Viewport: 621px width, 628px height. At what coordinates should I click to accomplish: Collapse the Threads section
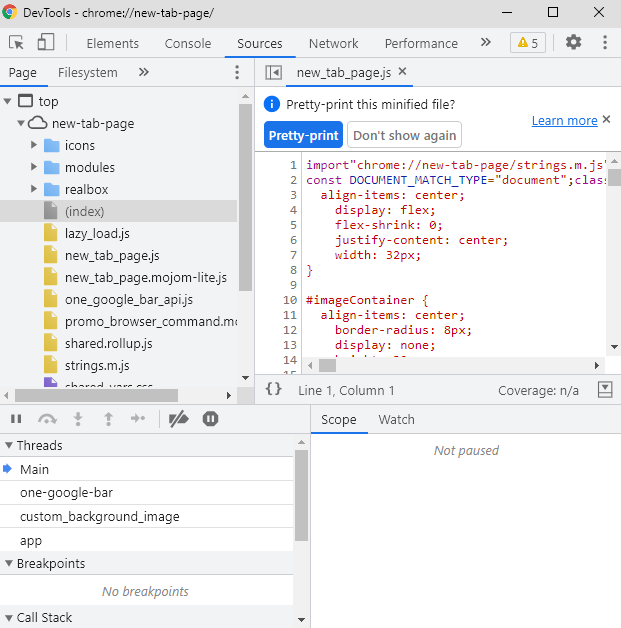point(9,445)
